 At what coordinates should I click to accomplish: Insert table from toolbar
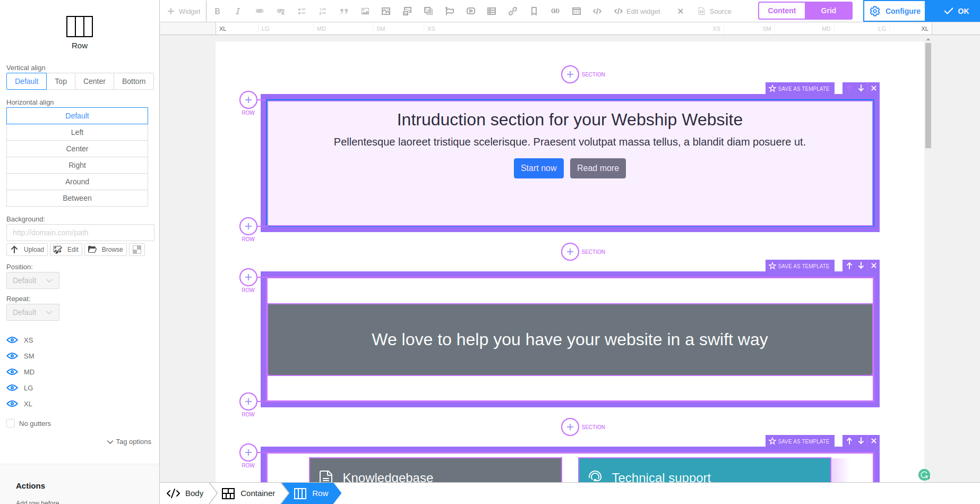(492, 11)
